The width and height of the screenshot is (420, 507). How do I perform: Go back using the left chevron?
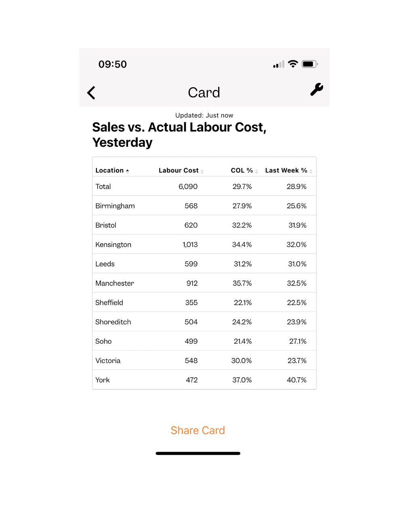pyautogui.click(x=91, y=93)
